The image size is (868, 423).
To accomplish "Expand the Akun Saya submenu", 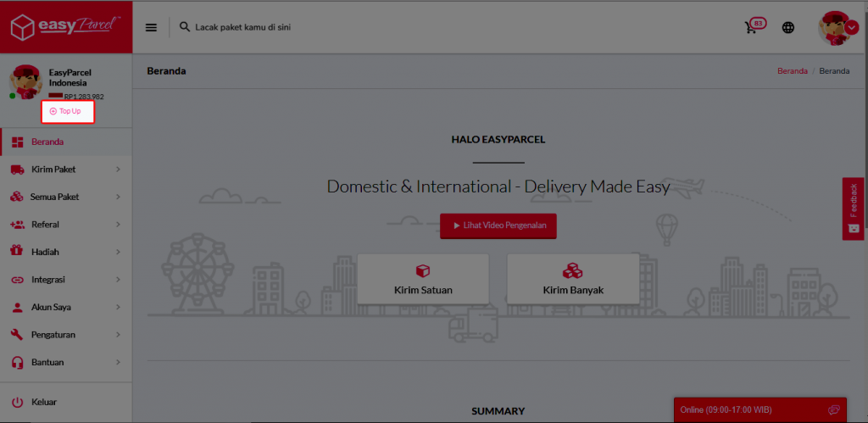I will coord(117,307).
